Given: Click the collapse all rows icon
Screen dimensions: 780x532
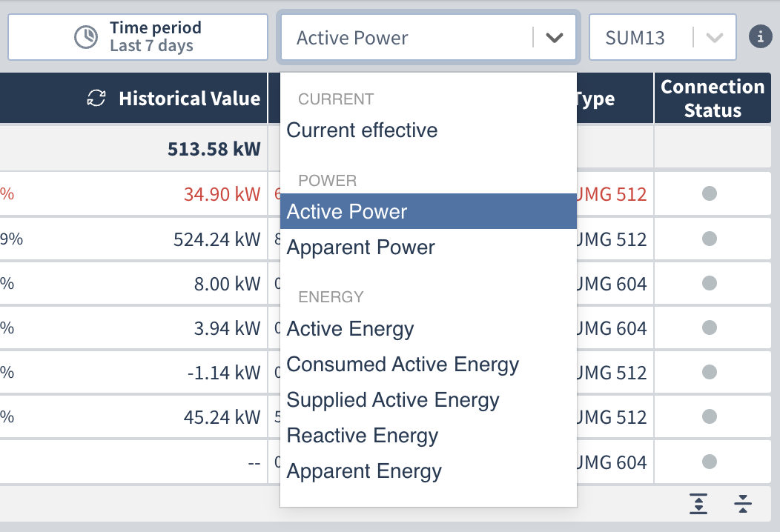Looking at the screenshot, I should point(743,504).
